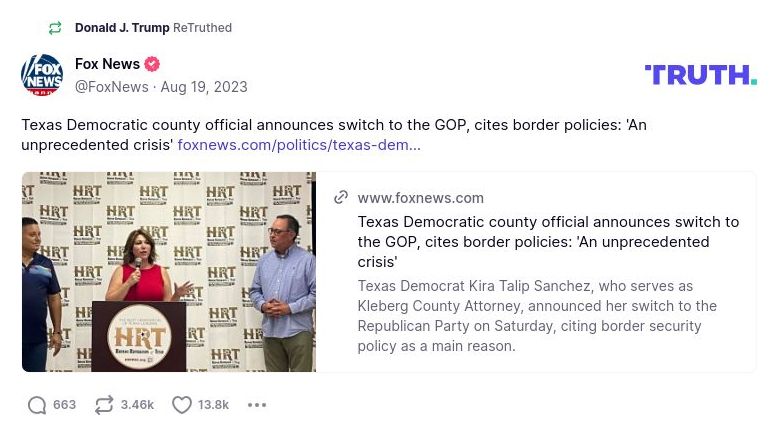Image resolution: width=778 pixels, height=435 pixels.
Task: Click the green ReTruthed arrows icon at top
Action: [x=55, y=28]
